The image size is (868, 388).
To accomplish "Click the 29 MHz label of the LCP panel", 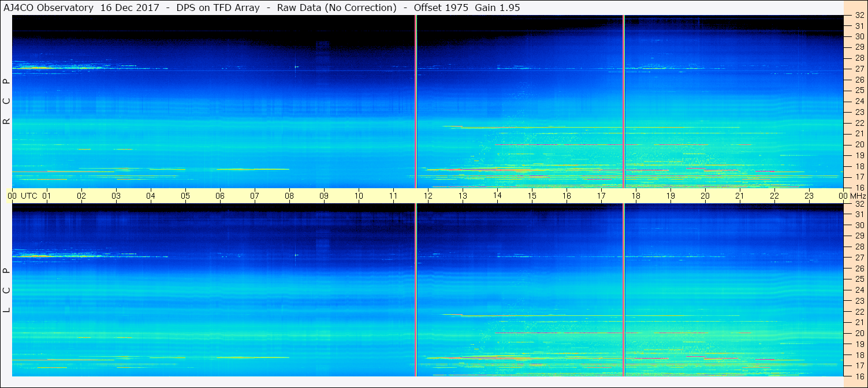I will 859,236.
